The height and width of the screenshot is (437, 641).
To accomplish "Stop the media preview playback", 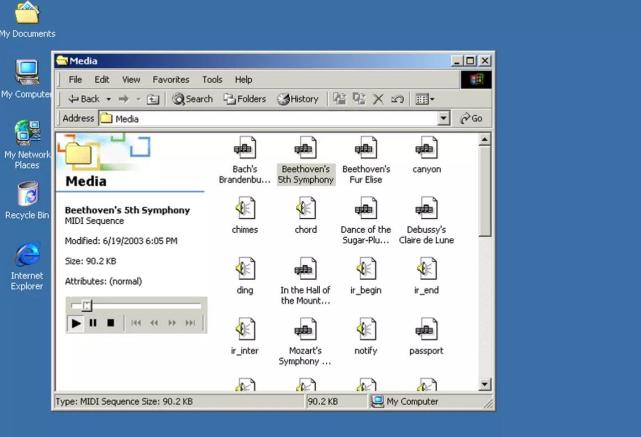I will coord(110,323).
